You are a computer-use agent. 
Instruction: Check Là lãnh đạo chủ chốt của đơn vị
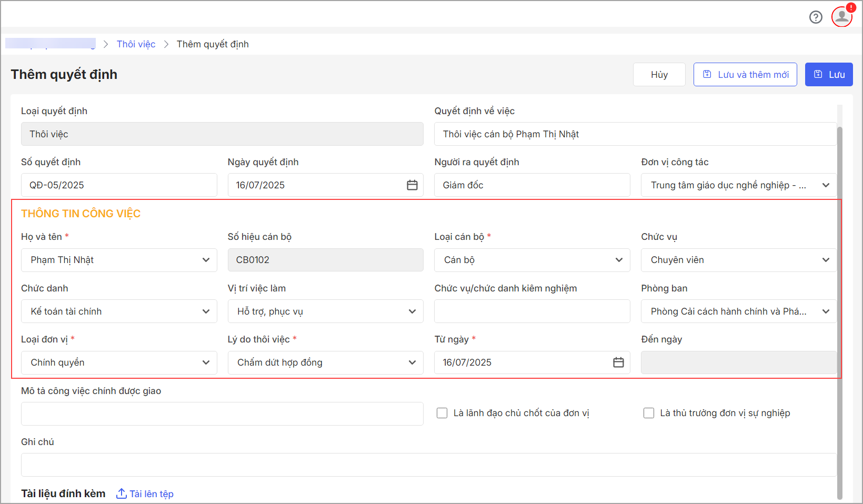tap(442, 413)
